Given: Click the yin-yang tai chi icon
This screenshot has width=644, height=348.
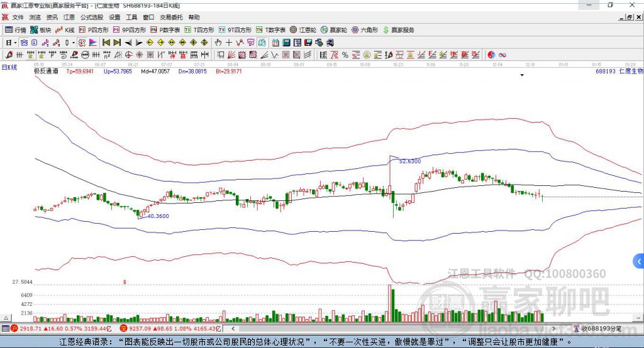Looking at the screenshot, I should [x=491, y=55].
